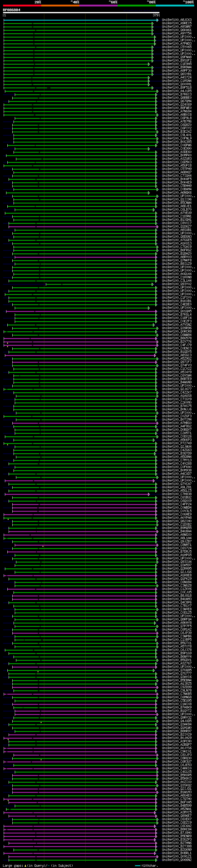197x868 pixels.
Task: Select hit UniRef100_A4J1R5
Action: (x=177, y=91)
